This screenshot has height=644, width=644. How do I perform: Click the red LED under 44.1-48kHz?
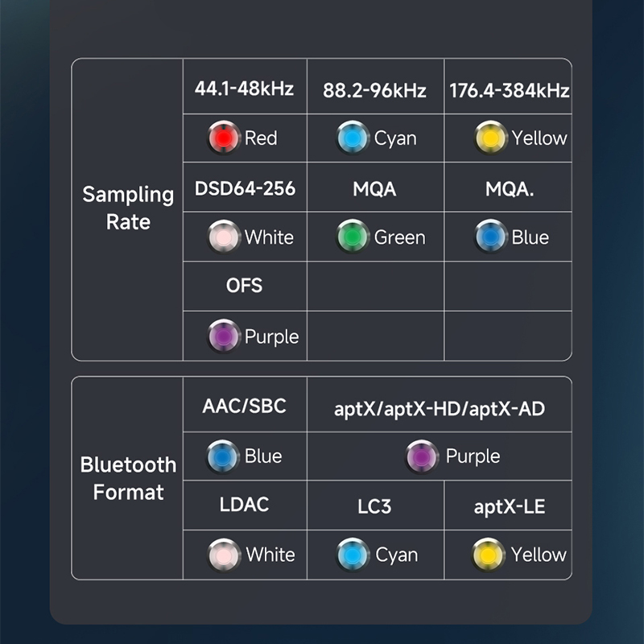pyautogui.click(x=225, y=138)
